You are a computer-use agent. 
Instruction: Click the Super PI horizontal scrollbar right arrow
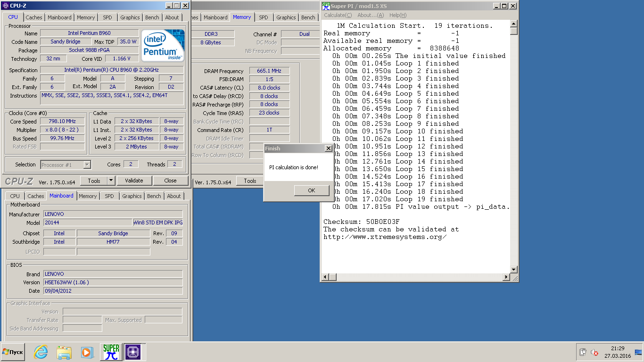(x=506, y=277)
